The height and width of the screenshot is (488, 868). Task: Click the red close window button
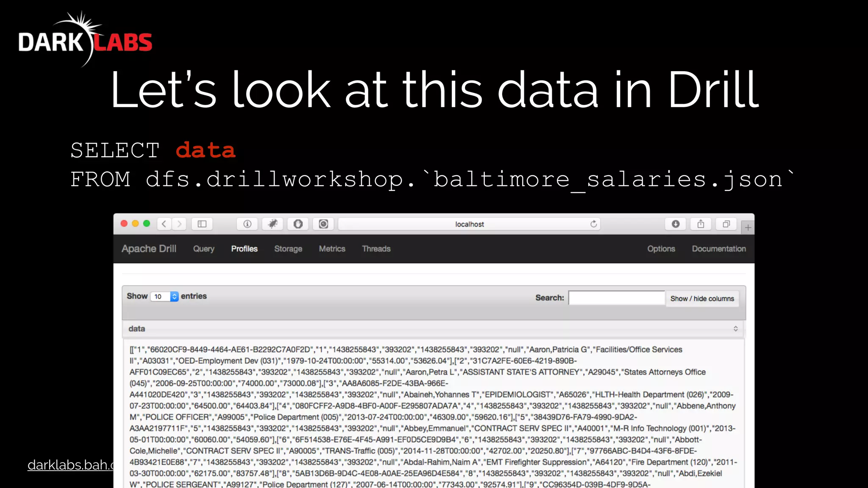point(124,223)
